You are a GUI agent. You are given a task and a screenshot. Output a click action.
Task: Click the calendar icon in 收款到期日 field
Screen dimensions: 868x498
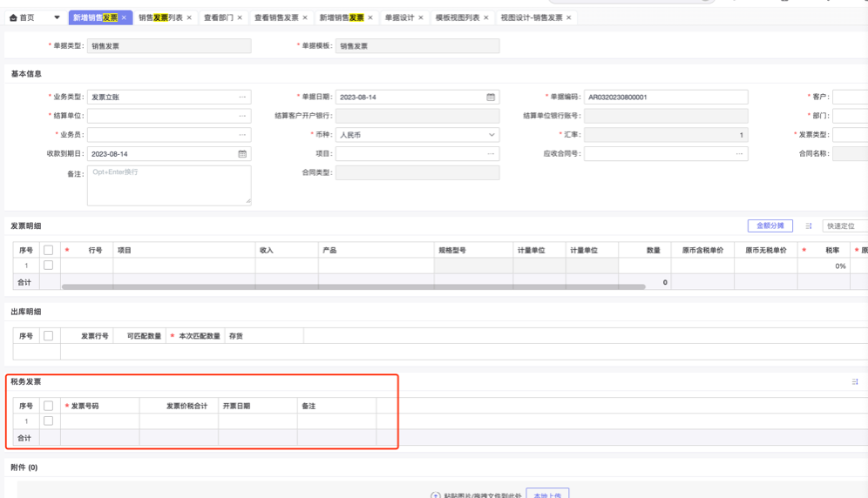point(242,154)
